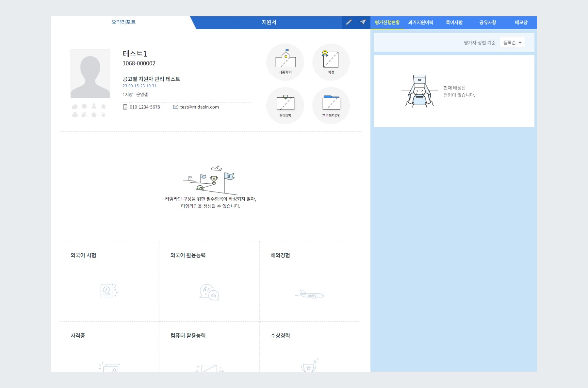Viewport: 588px width, 388px height.
Task: Click the thumbs-up badge icon under photo
Action: 75,106
